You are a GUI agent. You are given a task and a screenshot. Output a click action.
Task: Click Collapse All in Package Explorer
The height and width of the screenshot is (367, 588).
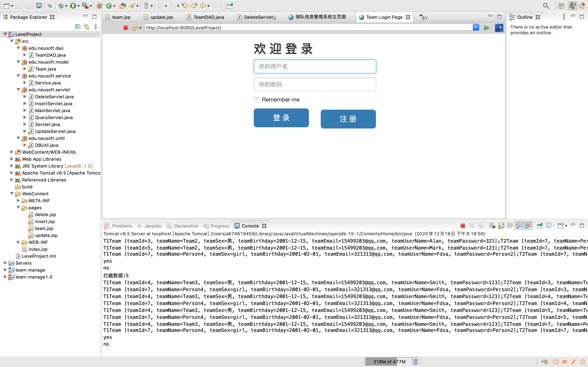click(x=78, y=27)
